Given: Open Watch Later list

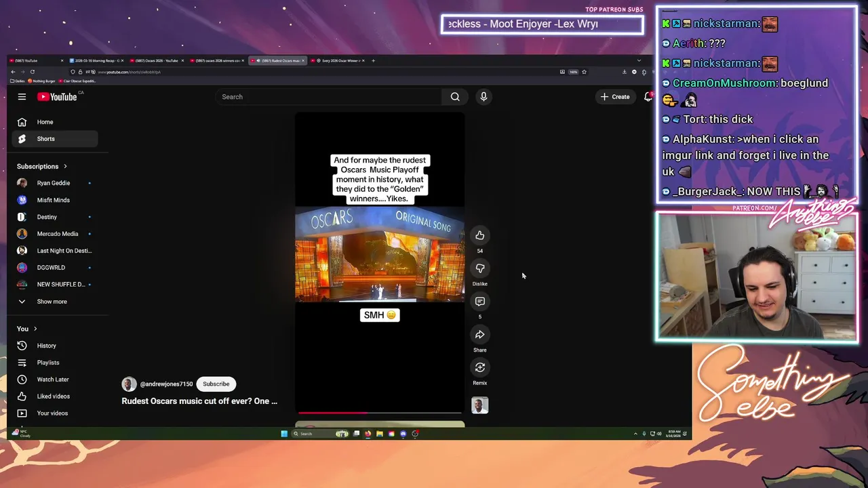Looking at the screenshot, I should 54,380.
